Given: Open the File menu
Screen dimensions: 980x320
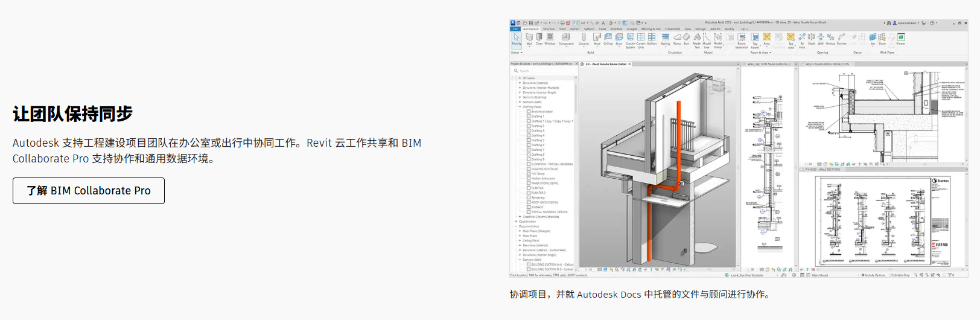Looking at the screenshot, I should [515, 29].
